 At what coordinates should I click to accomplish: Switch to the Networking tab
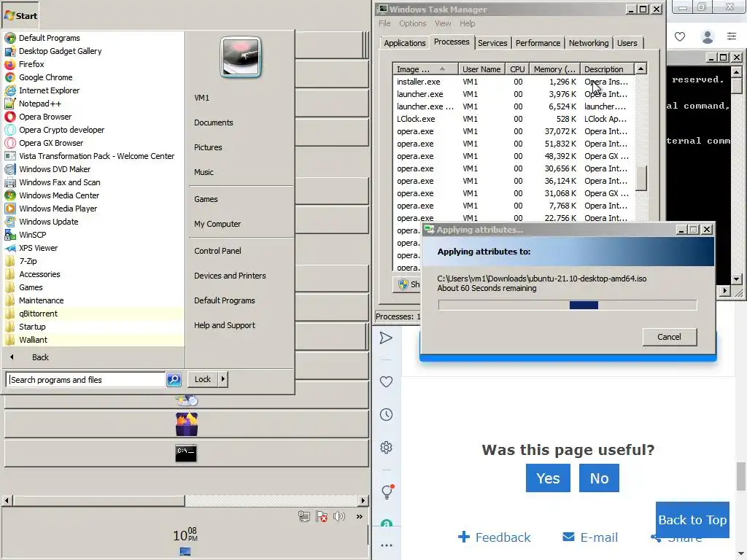[589, 43]
